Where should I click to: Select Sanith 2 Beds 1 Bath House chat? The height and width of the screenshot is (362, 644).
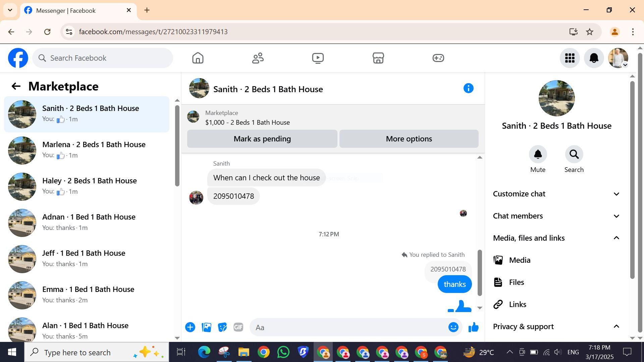(87, 114)
